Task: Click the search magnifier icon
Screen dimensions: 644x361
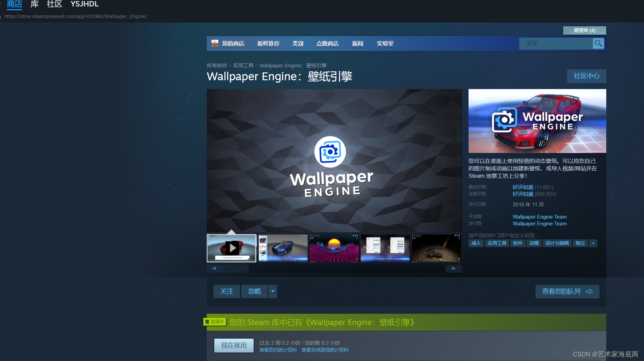Action: tap(598, 44)
